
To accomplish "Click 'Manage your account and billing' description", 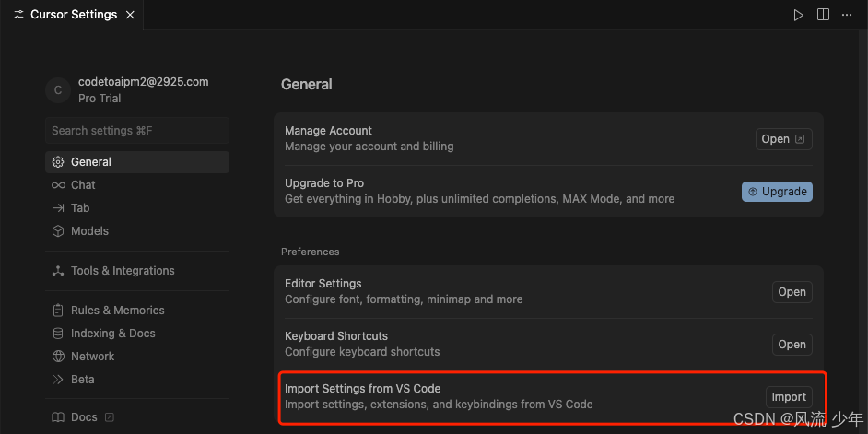I will click(x=369, y=147).
